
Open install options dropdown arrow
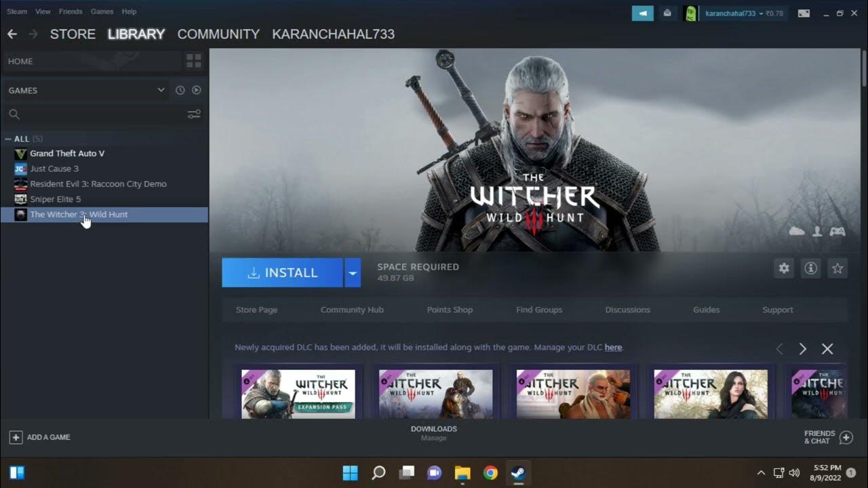click(x=353, y=272)
